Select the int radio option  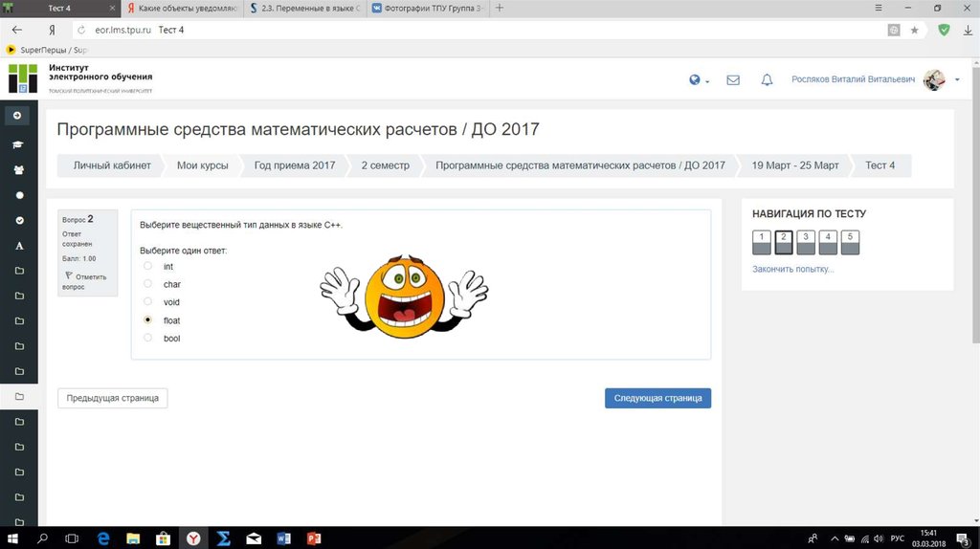coord(147,266)
